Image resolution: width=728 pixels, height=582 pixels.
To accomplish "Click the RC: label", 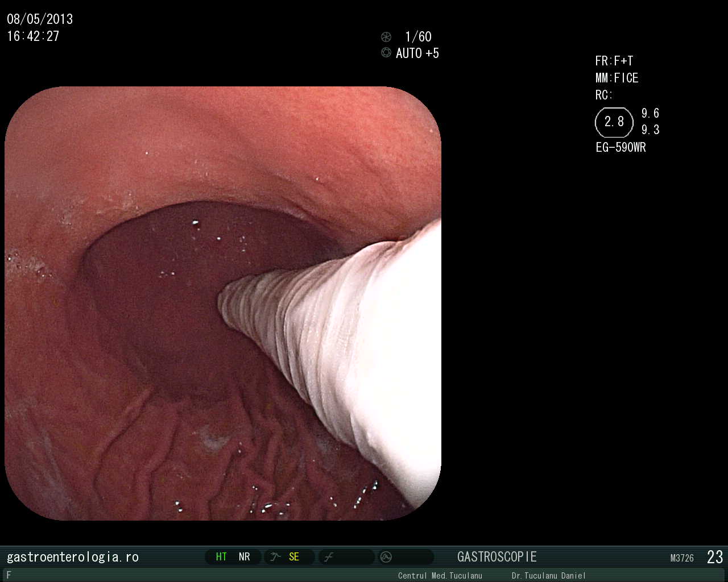I will [604, 95].
